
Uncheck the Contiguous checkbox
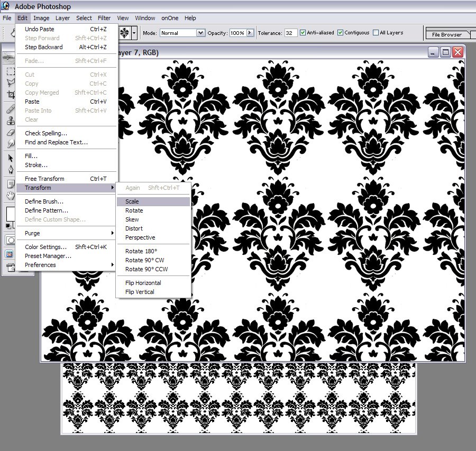340,32
